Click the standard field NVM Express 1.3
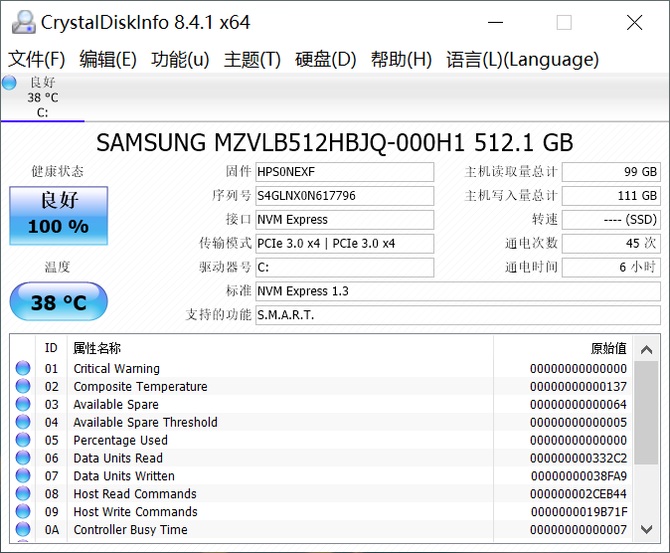This screenshot has width=670, height=553. [458, 291]
